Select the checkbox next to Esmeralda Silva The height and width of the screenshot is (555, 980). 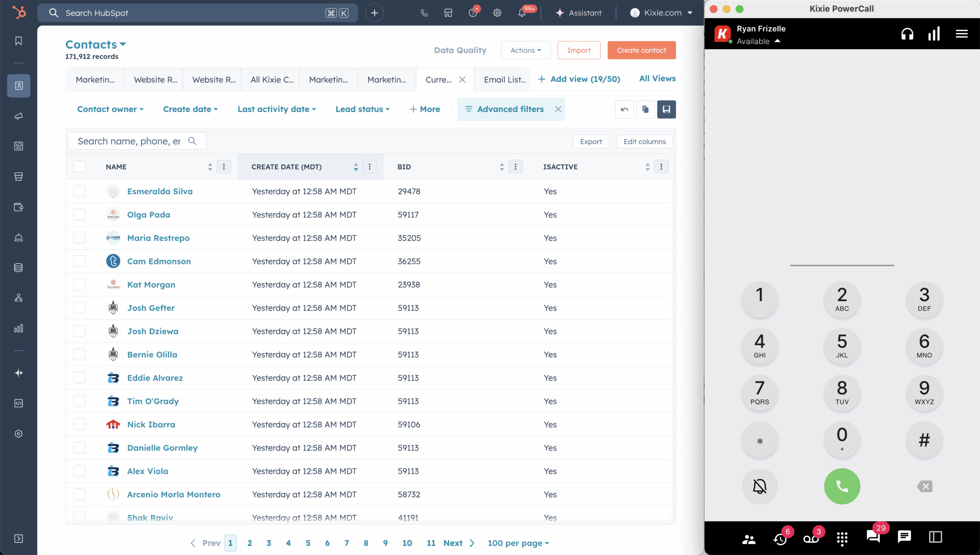(79, 191)
